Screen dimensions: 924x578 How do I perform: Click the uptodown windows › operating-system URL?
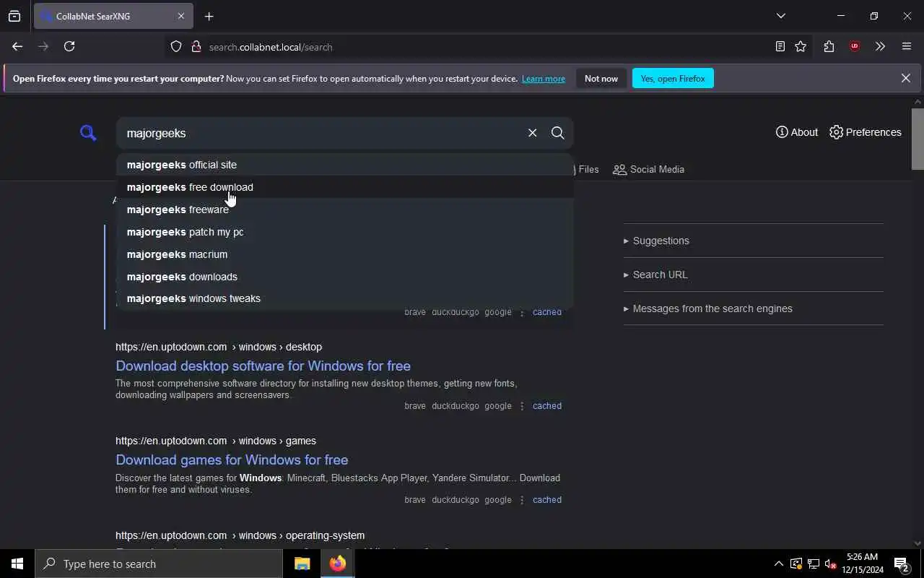(240, 535)
